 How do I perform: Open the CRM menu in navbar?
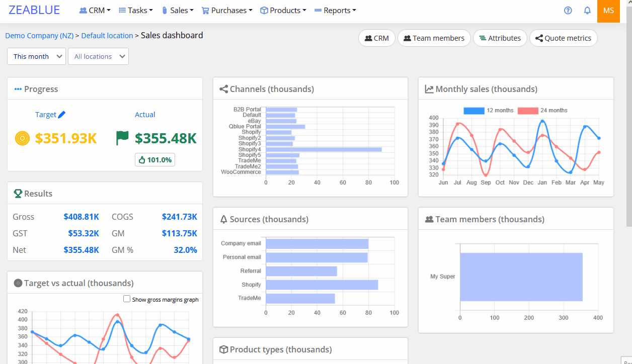(95, 10)
